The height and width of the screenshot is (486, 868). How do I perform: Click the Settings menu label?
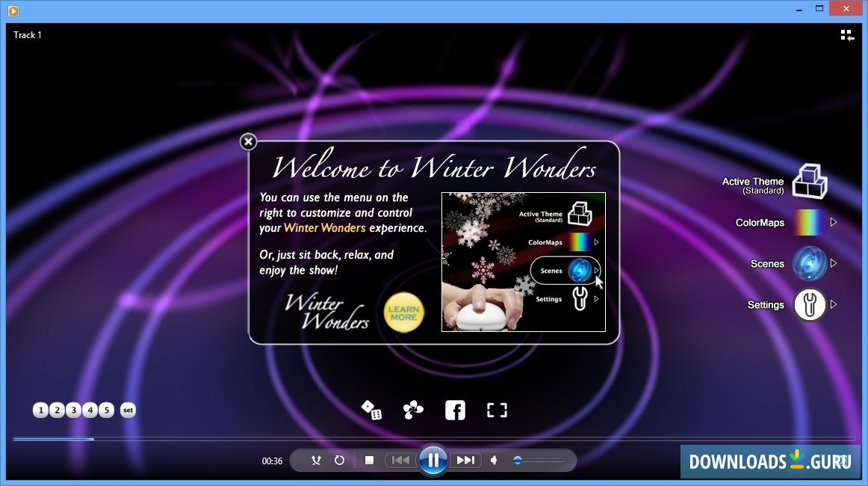766,305
